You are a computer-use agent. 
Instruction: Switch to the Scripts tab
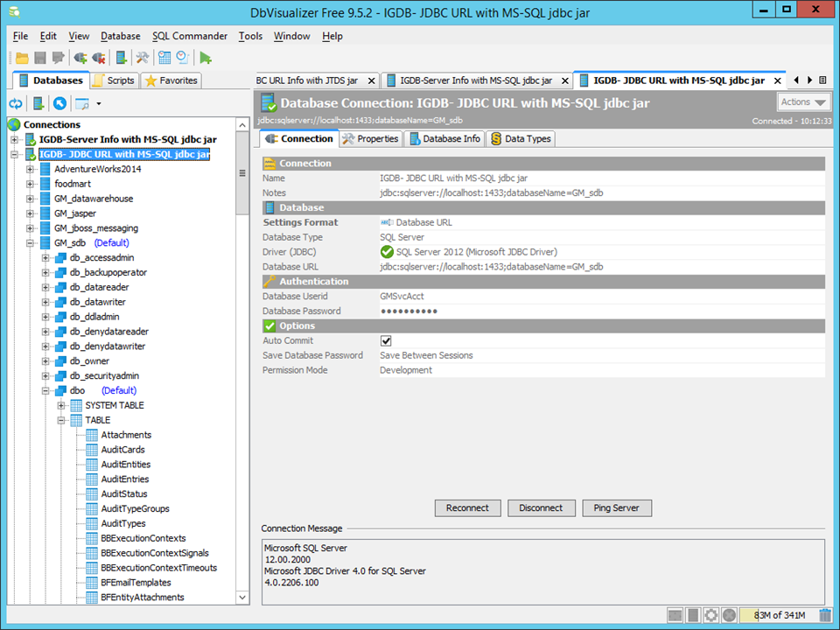point(114,80)
